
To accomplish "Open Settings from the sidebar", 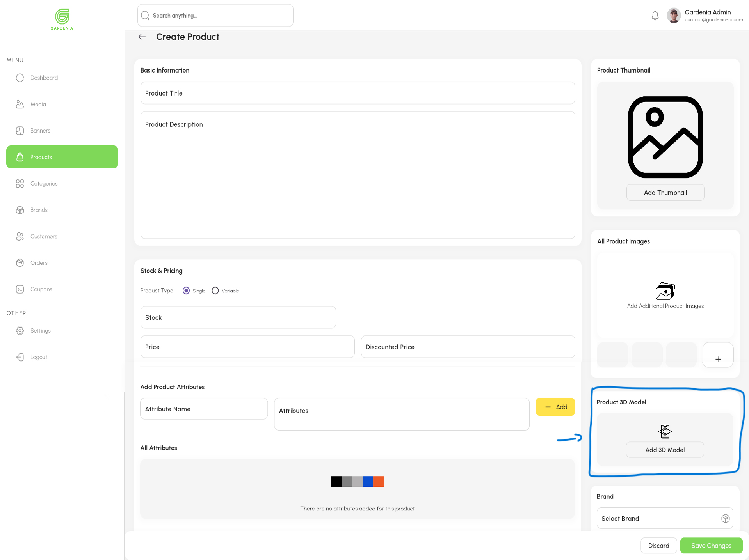I will (x=41, y=331).
